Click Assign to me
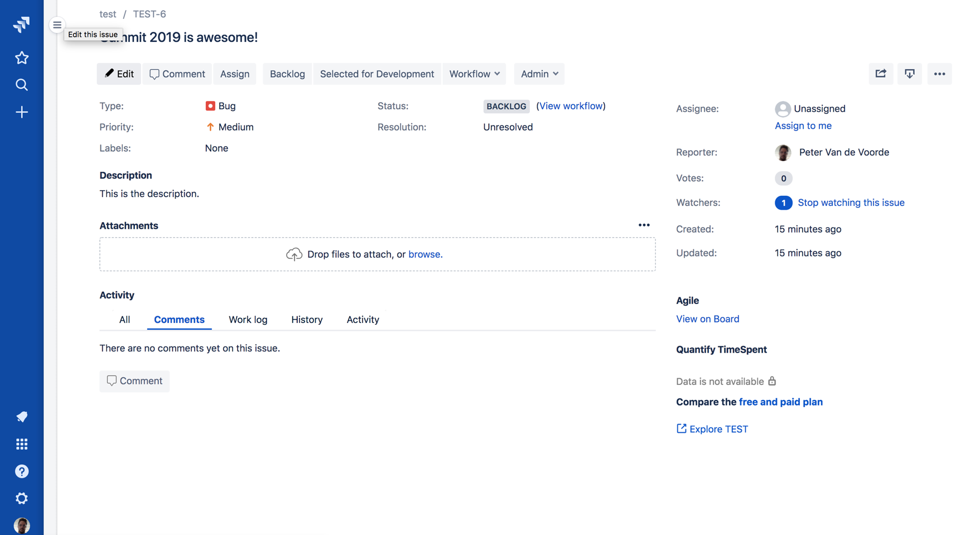Screen dimensions: 980x535 click(x=803, y=126)
